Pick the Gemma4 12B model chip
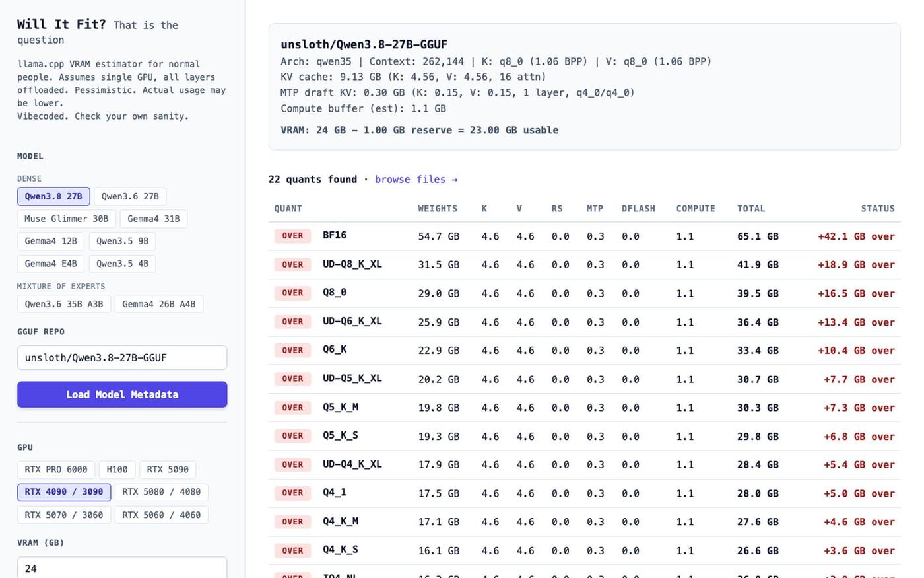The width and height of the screenshot is (924, 578). click(51, 241)
